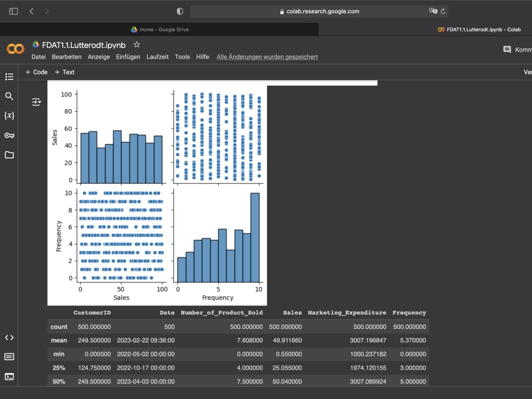
Task: Click the translate page icon
Action: [433, 11]
